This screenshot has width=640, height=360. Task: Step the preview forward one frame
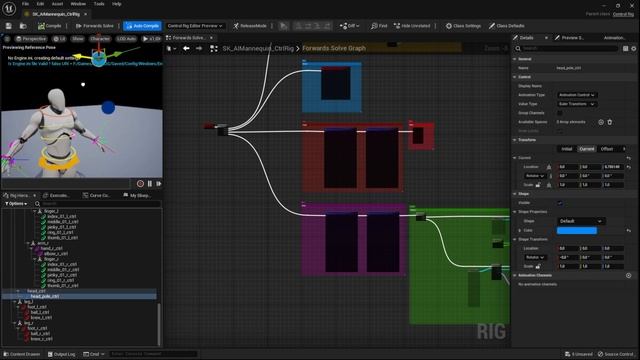tap(158, 184)
